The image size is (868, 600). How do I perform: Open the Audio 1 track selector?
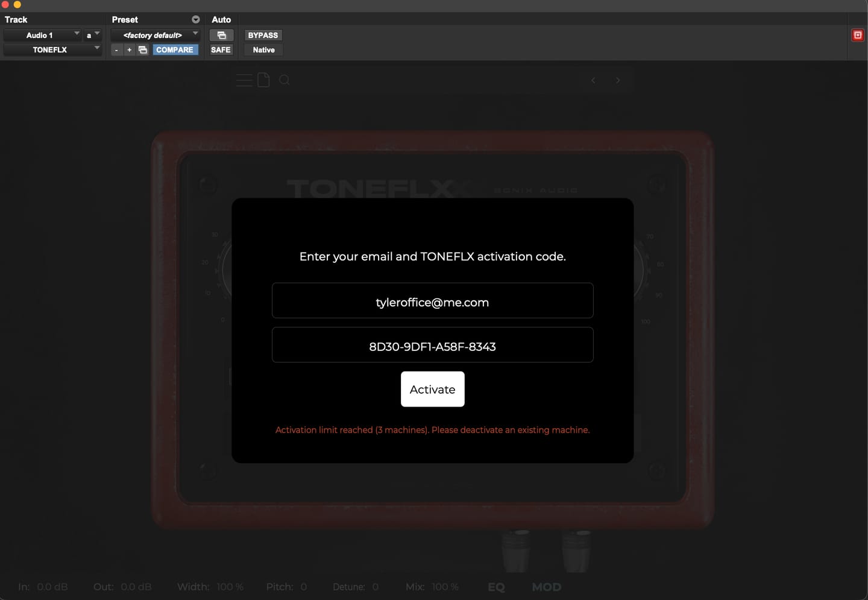(43, 35)
